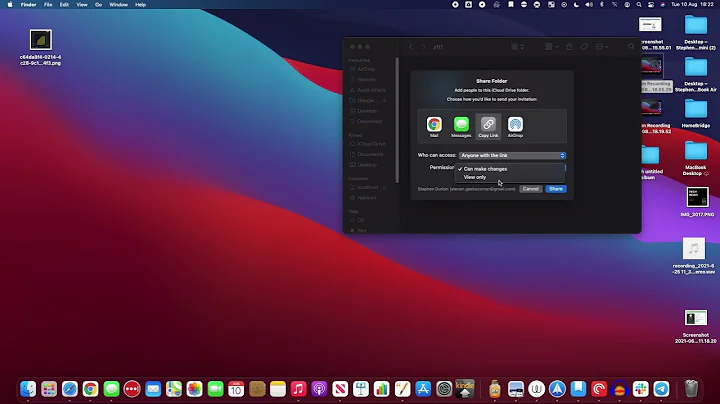720x404 pixels.
Task: Open Control Center in menu bar
Action: point(651,5)
